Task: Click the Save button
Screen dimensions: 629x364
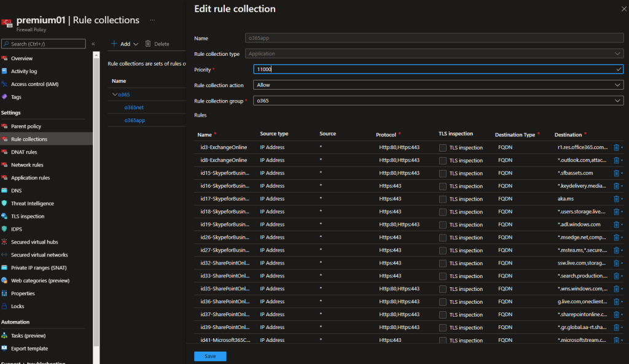Action: click(210, 356)
